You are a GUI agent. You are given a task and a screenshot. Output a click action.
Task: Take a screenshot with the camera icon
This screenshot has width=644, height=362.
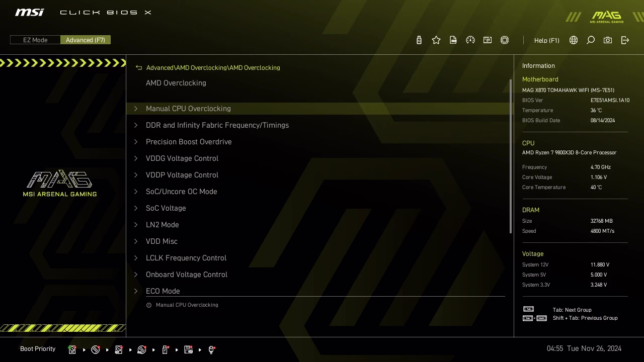[x=608, y=40]
